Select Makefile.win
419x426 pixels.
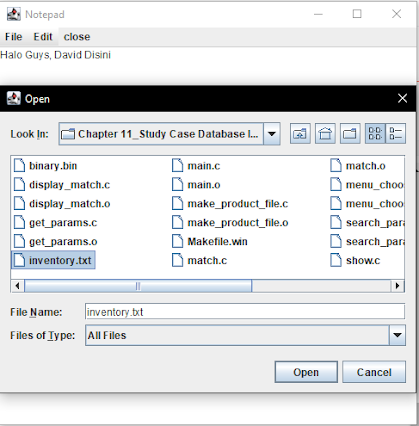[x=210, y=241]
